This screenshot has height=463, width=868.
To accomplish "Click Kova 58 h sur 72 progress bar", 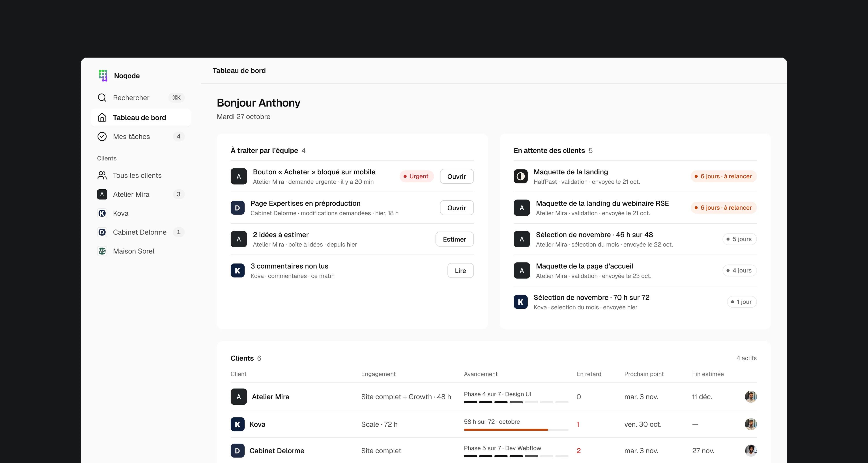I will 516,430.
